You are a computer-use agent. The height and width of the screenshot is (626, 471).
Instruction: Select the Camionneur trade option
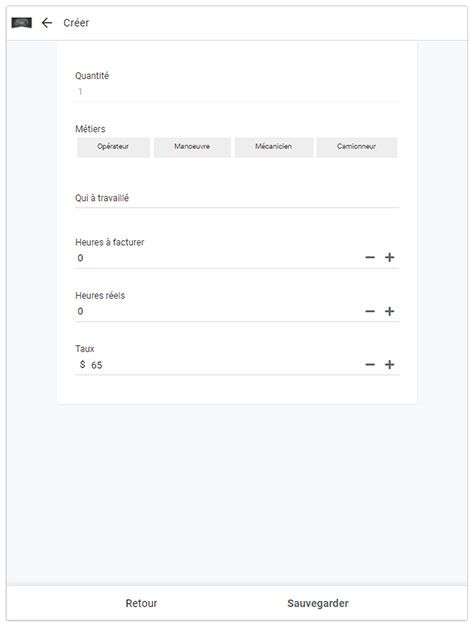tap(357, 147)
